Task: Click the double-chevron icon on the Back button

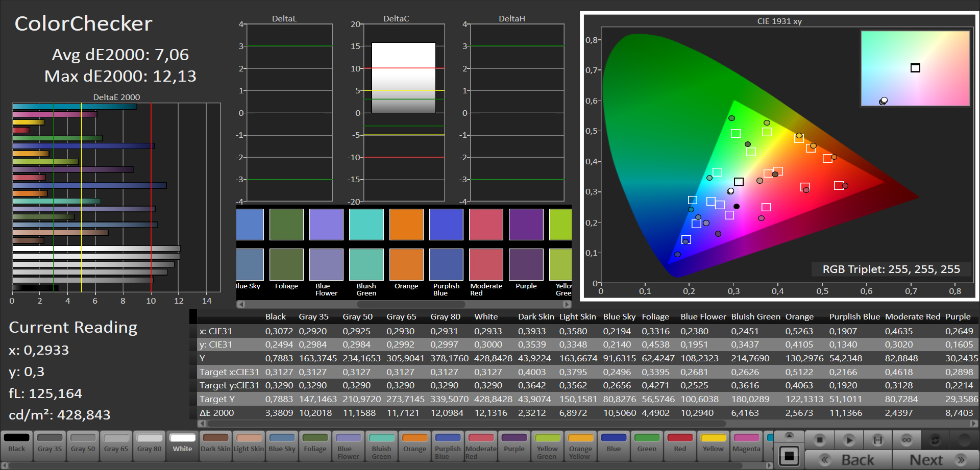Action: click(825, 460)
